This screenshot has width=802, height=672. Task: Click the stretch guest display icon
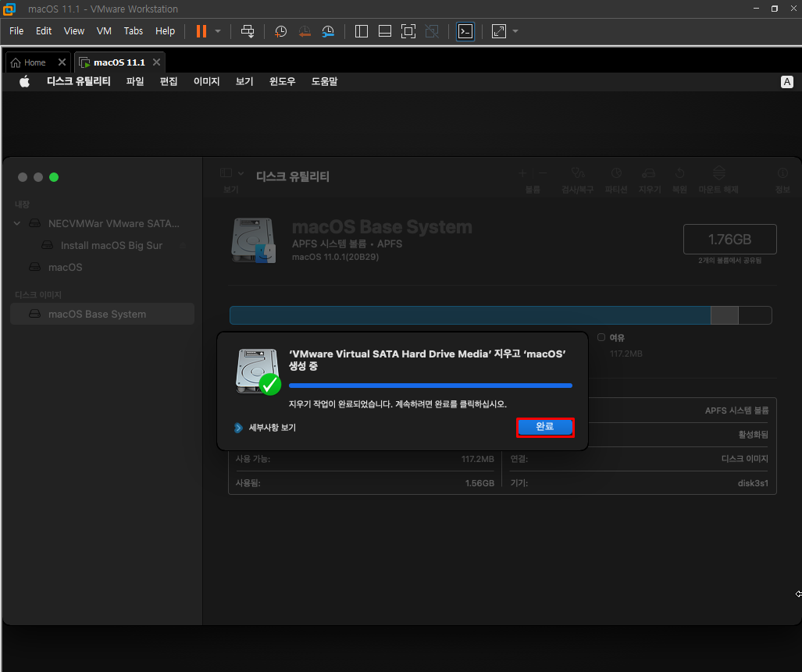click(499, 31)
